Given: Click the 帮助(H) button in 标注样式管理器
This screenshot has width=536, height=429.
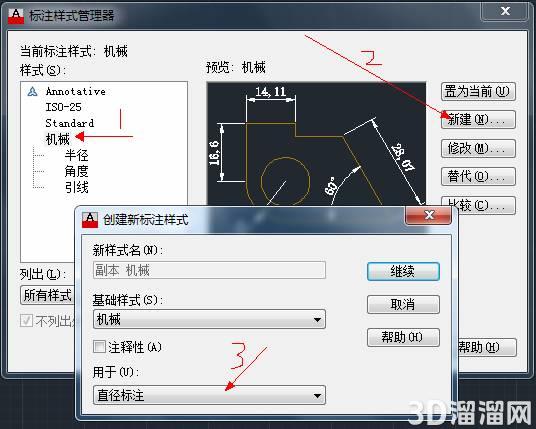Looking at the screenshot, I should pos(486,347).
